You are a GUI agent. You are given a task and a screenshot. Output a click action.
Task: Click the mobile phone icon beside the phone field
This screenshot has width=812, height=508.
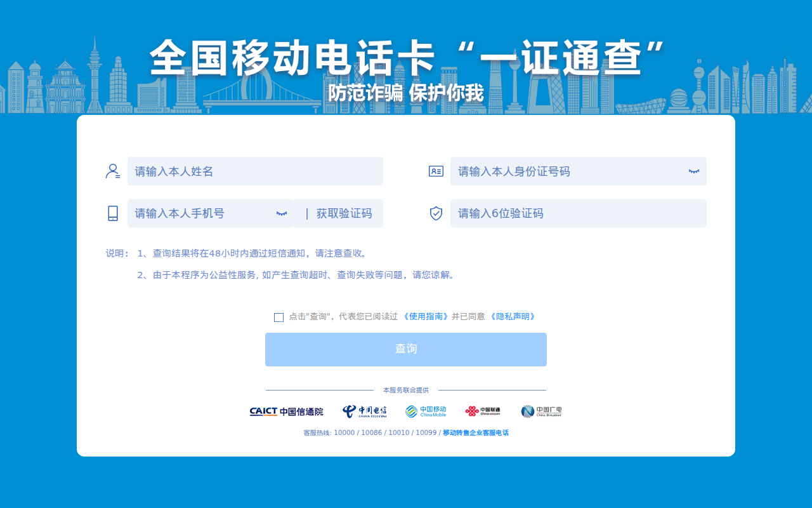click(112, 213)
